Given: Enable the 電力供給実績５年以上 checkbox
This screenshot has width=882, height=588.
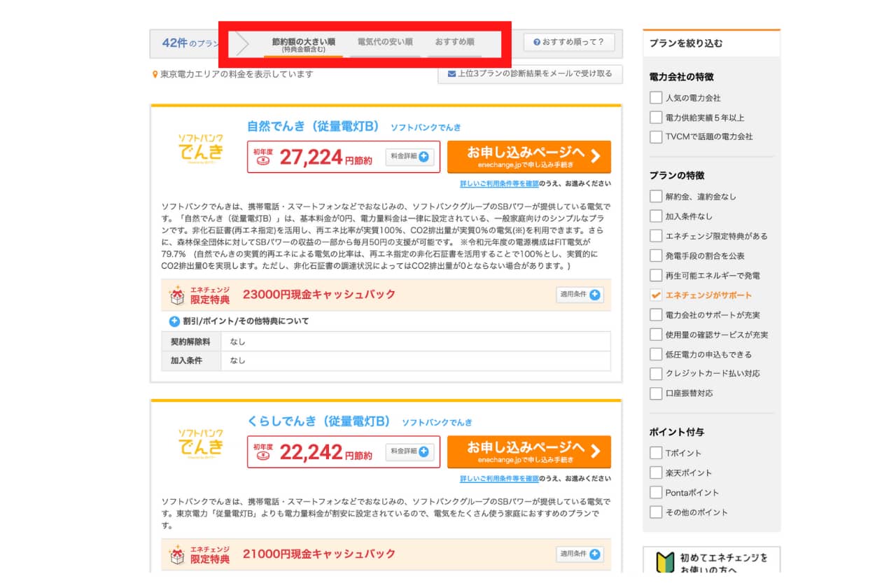Looking at the screenshot, I should pos(656,118).
